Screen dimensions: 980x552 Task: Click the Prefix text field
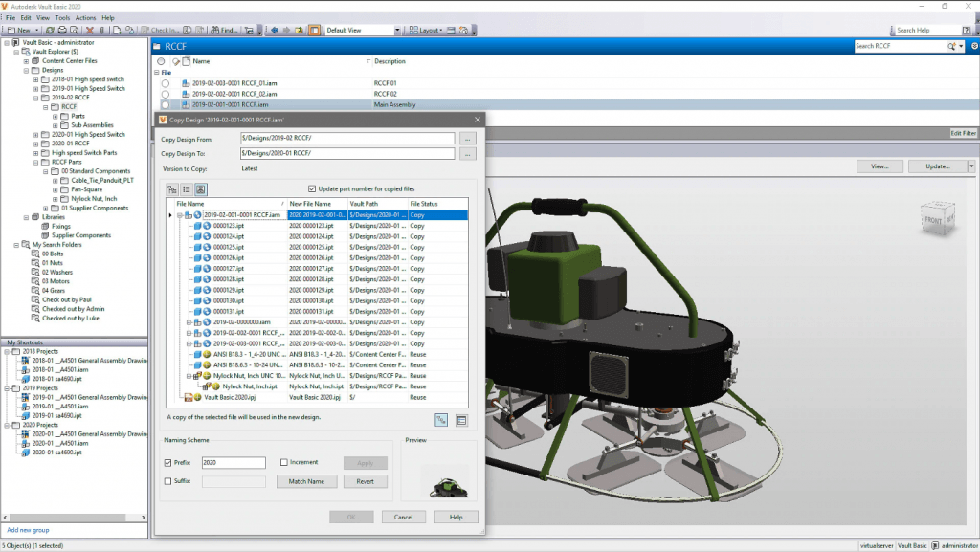tap(234, 463)
